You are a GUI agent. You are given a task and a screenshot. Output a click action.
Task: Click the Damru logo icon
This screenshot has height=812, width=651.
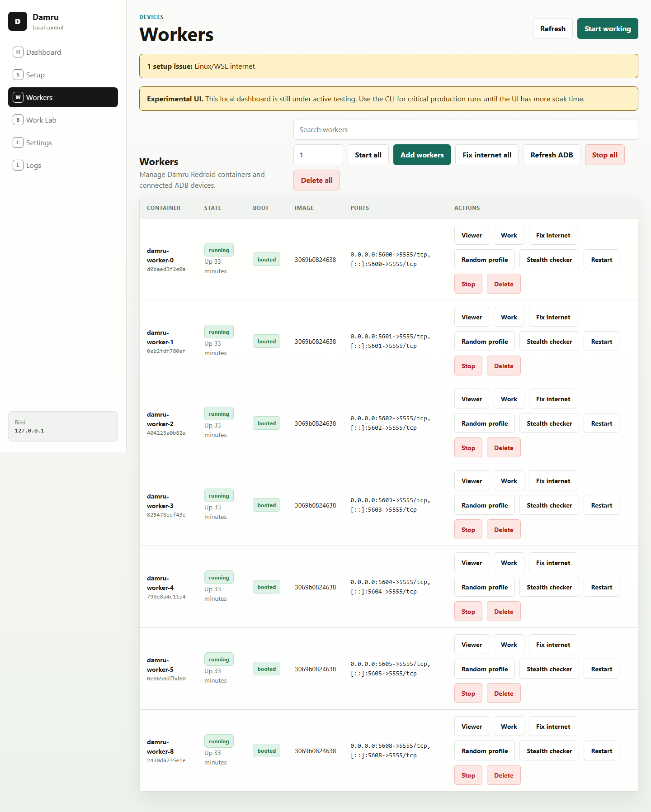(18, 21)
